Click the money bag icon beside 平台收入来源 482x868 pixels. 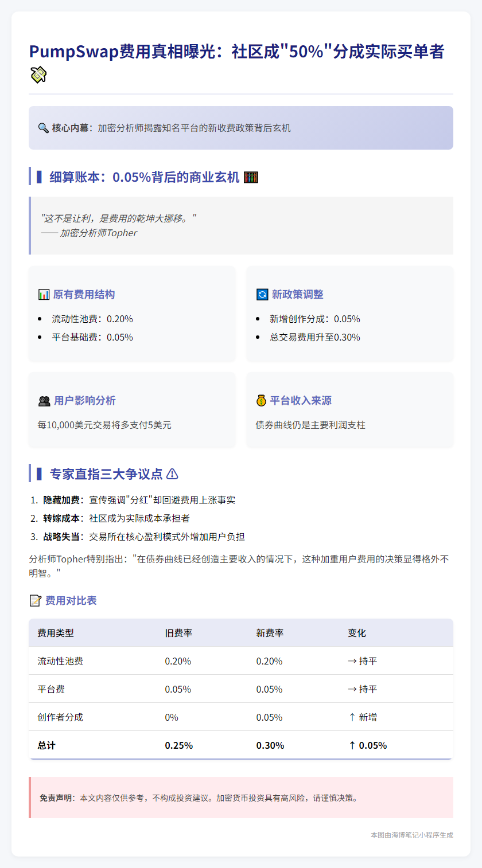pyautogui.click(x=261, y=401)
